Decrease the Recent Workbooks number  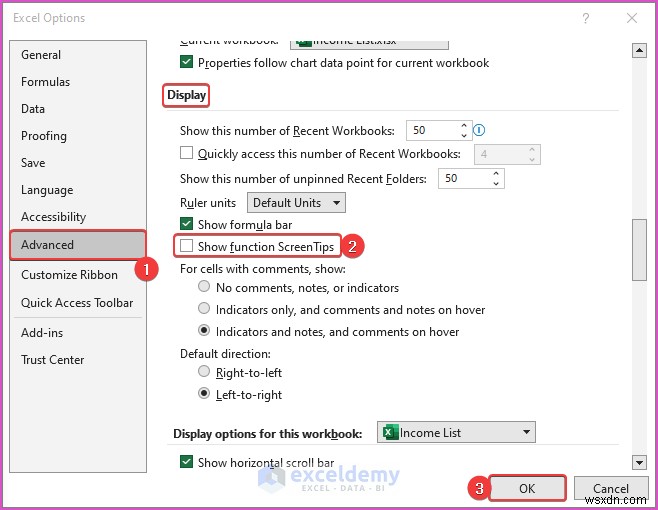464,135
